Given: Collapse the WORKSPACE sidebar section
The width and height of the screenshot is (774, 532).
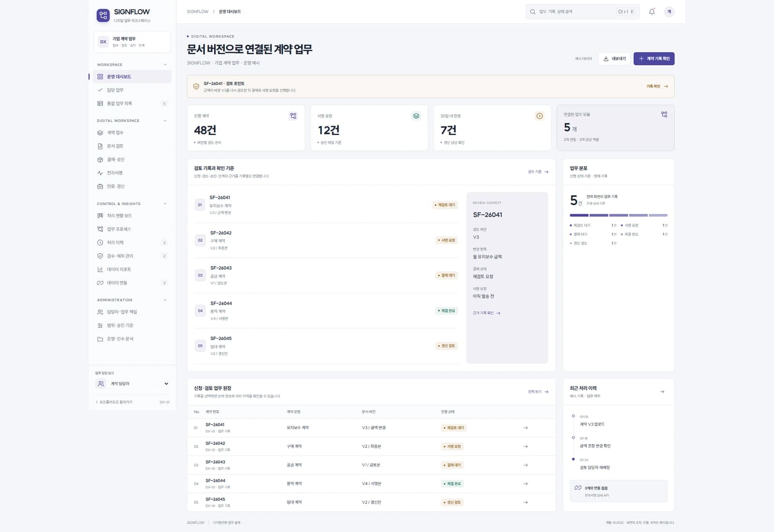Looking at the screenshot, I should [165, 65].
